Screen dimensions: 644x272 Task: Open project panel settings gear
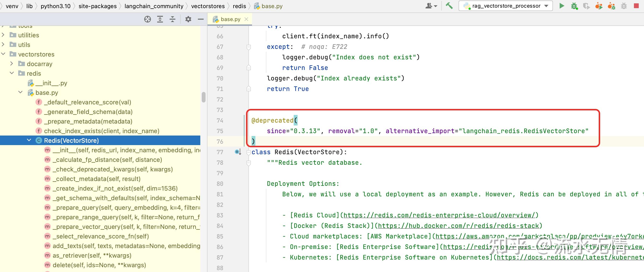pos(188,19)
